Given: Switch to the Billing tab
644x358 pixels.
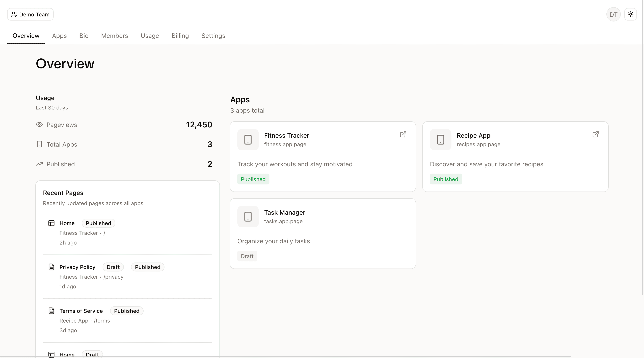Looking at the screenshot, I should pyautogui.click(x=180, y=36).
